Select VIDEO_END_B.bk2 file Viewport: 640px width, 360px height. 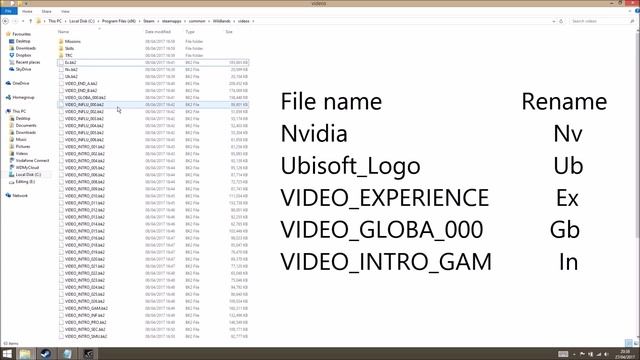(153, 90)
